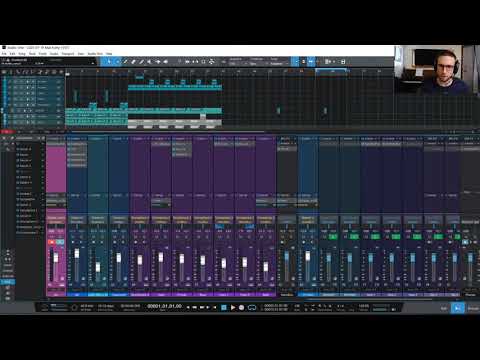Click the highlighted blue button in the mixer's left column
This screenshot has width=480, height=360.
point(7,282)
